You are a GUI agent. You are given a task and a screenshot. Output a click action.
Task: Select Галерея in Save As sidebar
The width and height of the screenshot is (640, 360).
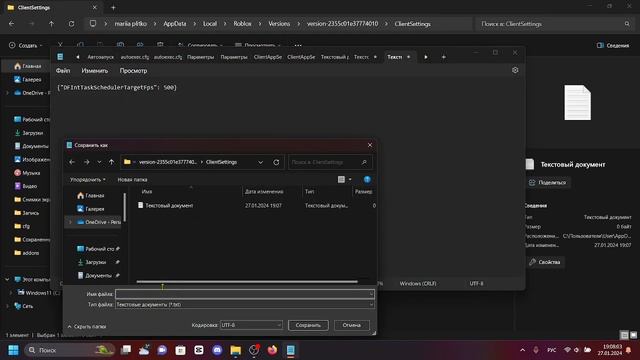(91, 209)
